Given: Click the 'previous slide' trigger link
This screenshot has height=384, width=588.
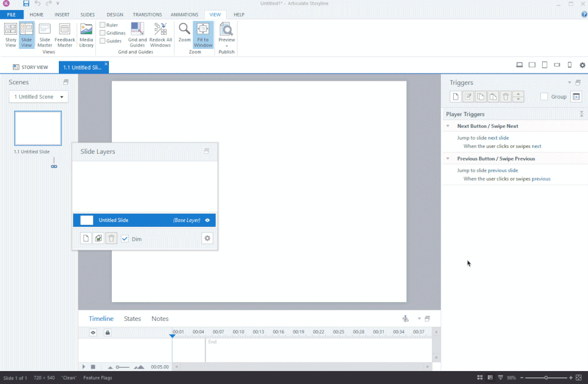Looking at the screenshot, I should tap(503, 170).
